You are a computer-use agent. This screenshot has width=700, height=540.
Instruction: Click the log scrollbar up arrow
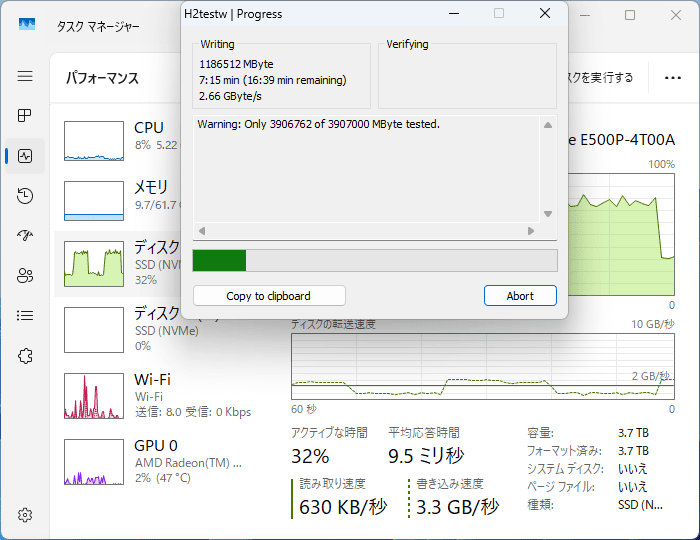click(547, 125)
